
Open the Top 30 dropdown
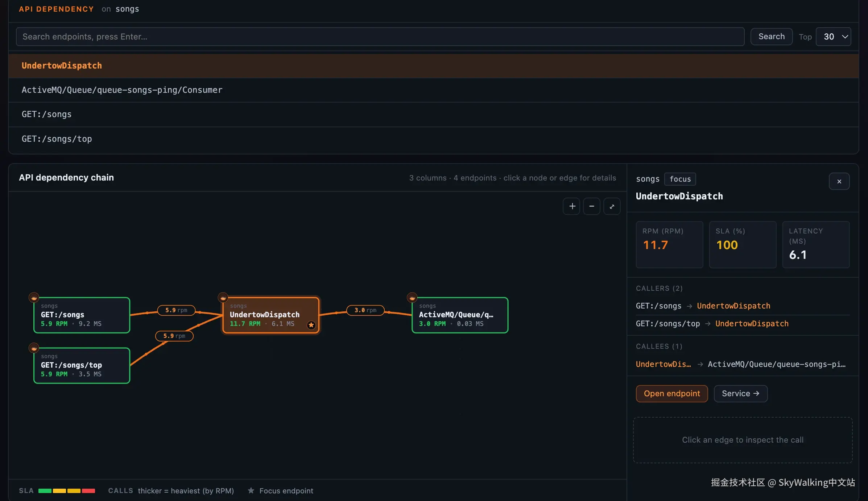833,37
